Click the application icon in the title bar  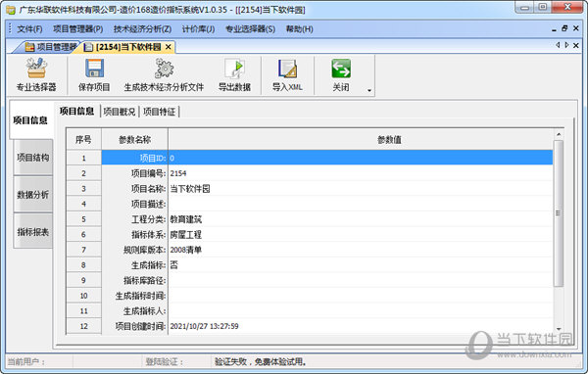[x=11, y=10]
